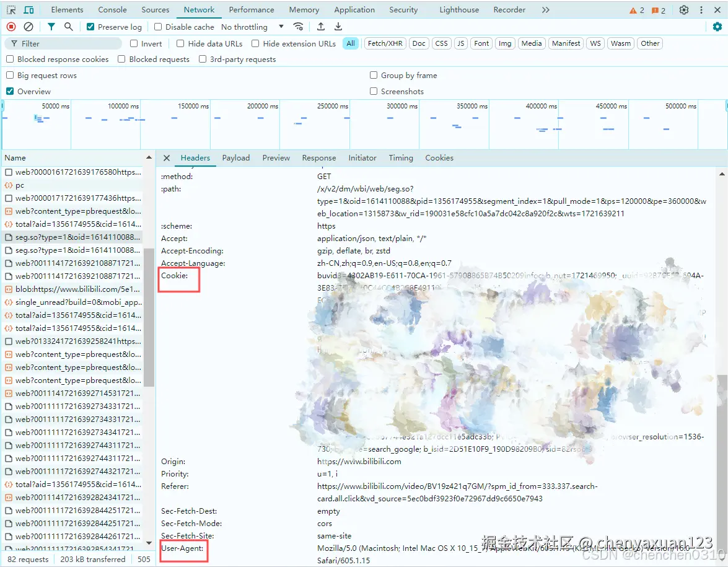
Task: Click the 250000 ms timeline overview marker
Action: click(x=333, y=107)
